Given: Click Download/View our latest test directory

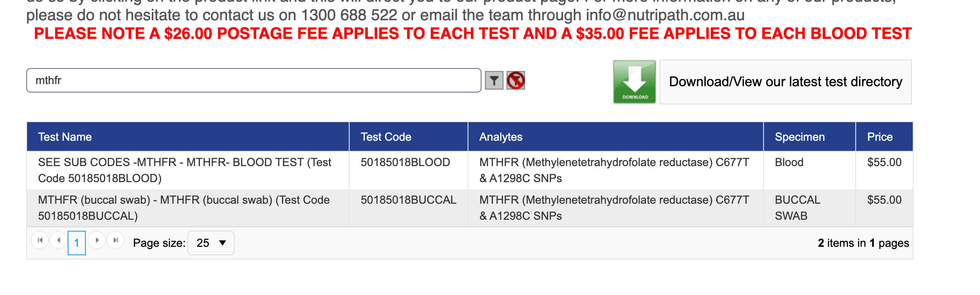Looking at the screenshot, I should pyautogui.click(x=785, y=82).
